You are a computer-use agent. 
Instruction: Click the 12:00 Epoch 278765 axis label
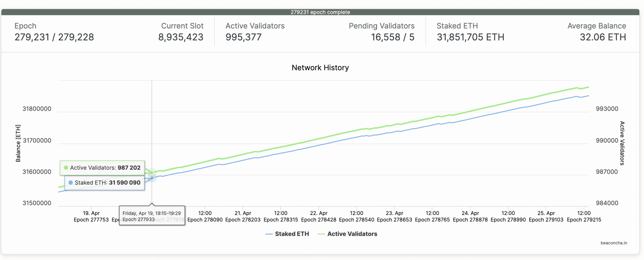432,217
